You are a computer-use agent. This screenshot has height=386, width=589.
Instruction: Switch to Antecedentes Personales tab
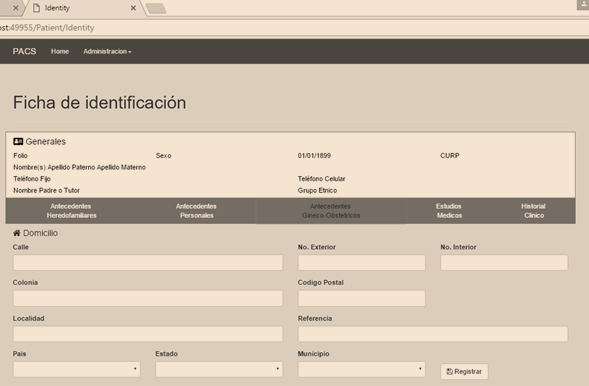[196, 211]
